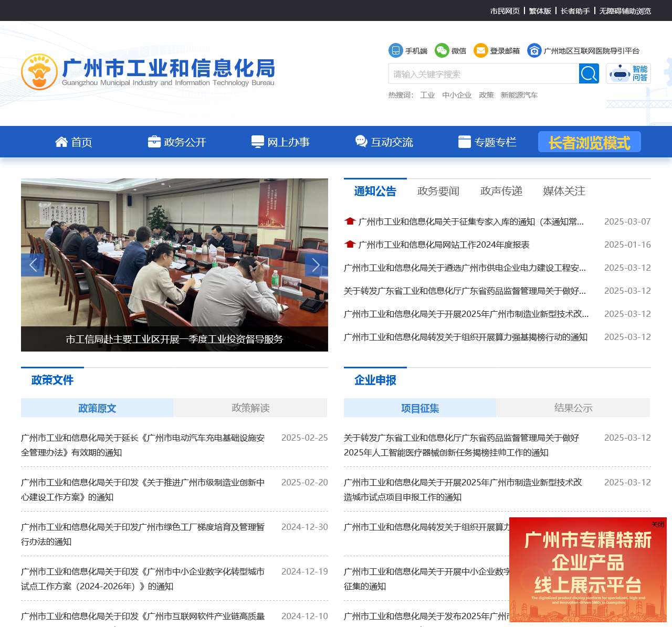Open the 专题专栏 navigation menu
Image resolution: width=672 pixels, height=627 pixels.
click(x=487, y=142)
